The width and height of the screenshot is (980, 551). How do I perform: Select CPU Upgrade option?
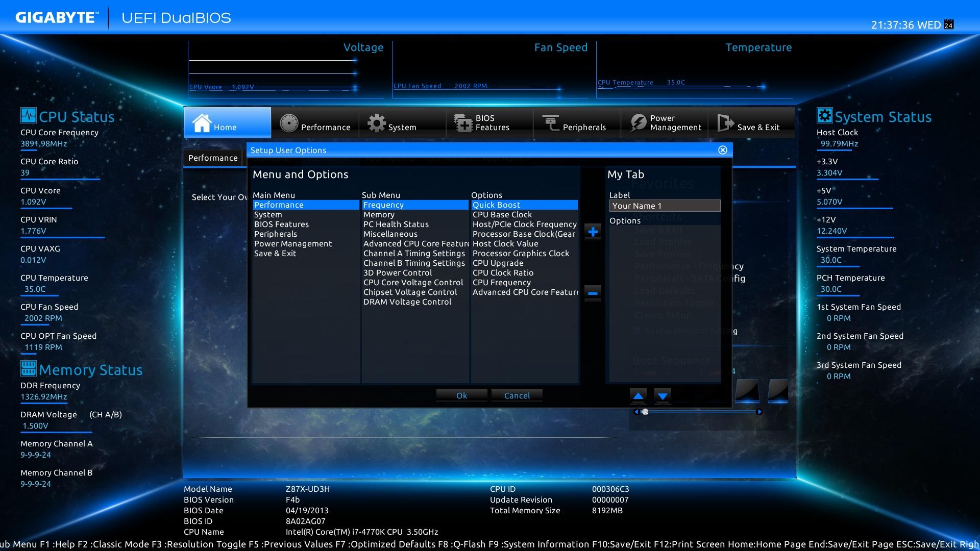pyautogui.click(x=524, y=263)
